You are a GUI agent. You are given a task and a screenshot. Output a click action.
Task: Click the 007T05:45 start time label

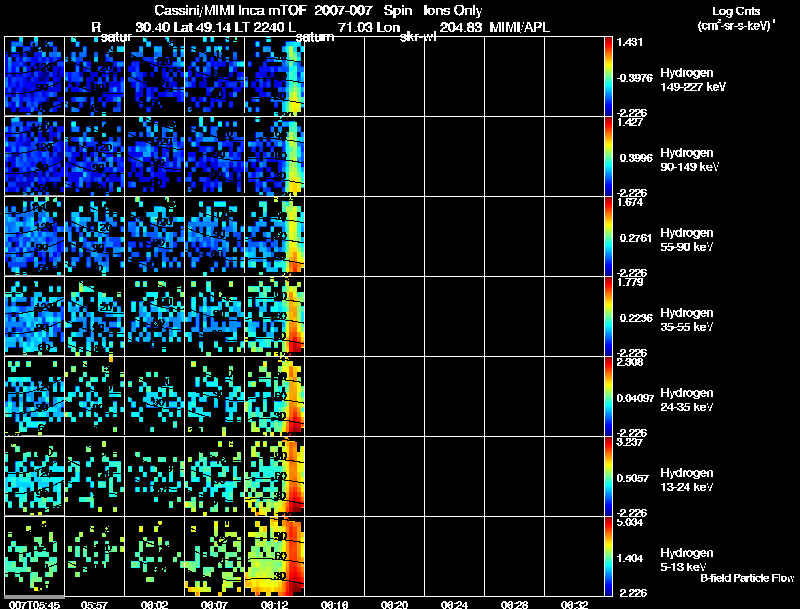[32, 604]
